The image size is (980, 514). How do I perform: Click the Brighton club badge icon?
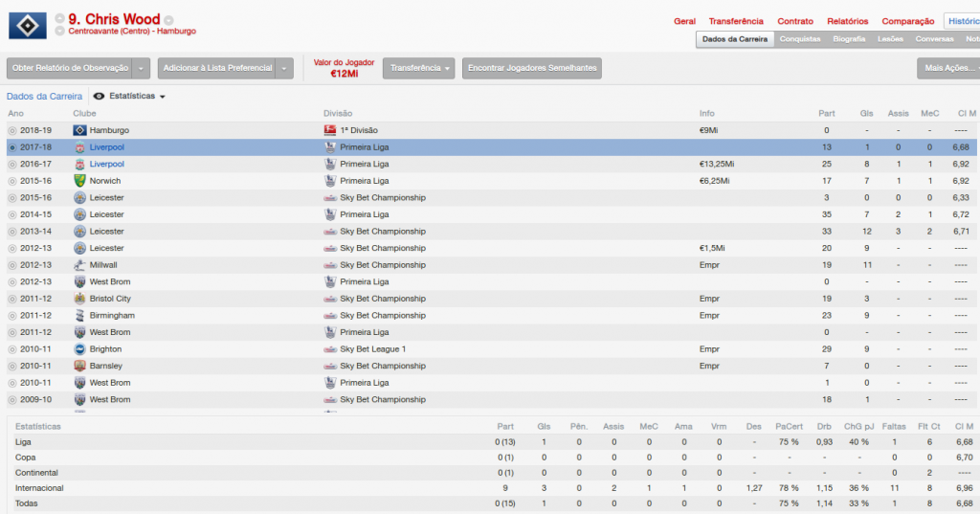pyautogui.click(x=79, y=349)
